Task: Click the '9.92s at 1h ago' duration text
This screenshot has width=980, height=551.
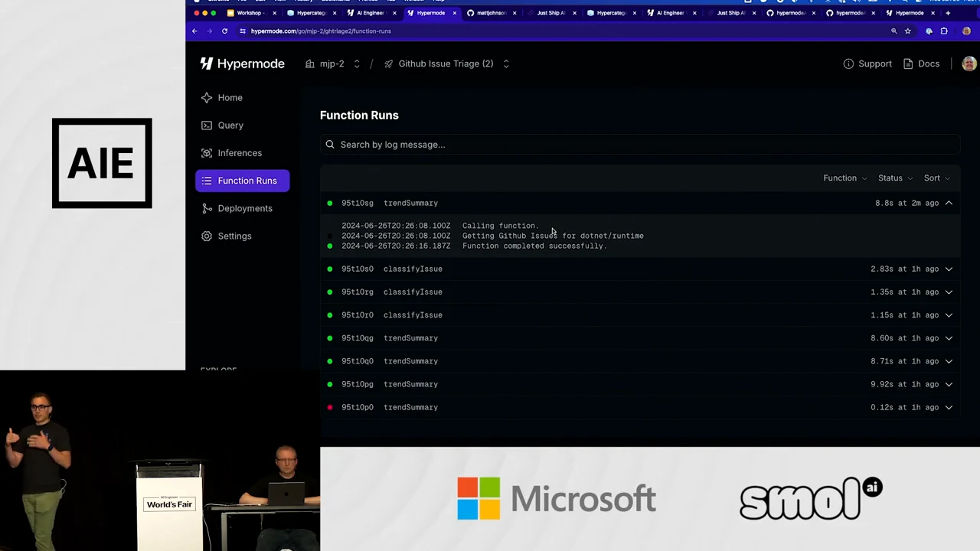Action: pyautogui.click(x=905, y=384)
